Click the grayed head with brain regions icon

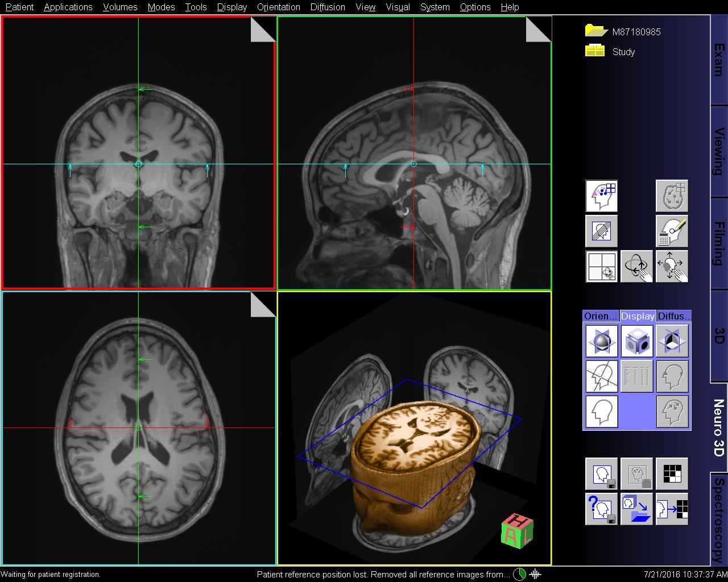coord(672,411)
